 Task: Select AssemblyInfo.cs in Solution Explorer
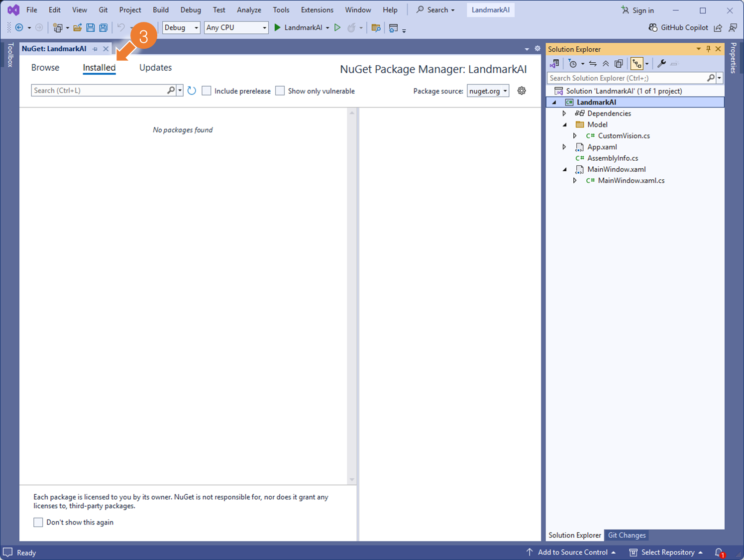[613, 158]
